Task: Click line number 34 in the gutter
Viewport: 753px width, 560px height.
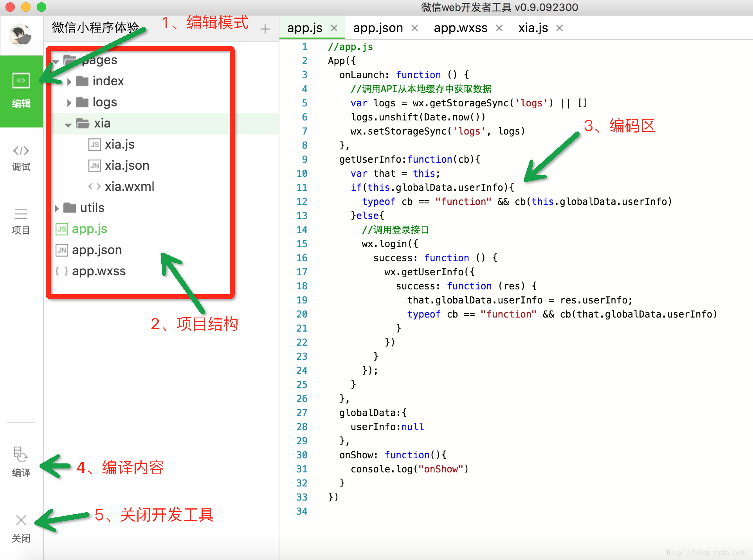Action: pos(302,512)
